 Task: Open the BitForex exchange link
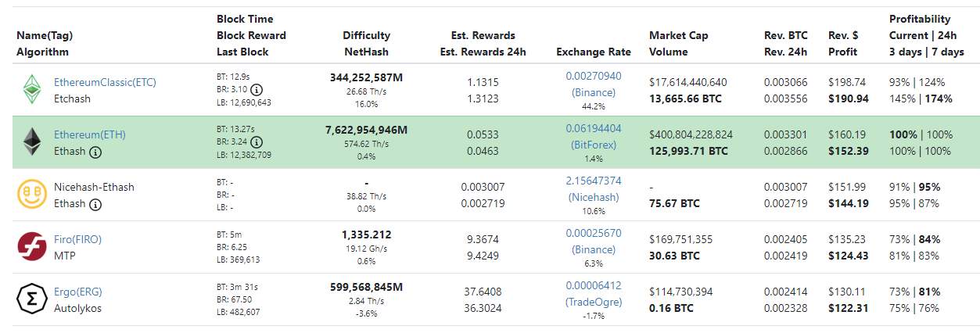[594, 145]
